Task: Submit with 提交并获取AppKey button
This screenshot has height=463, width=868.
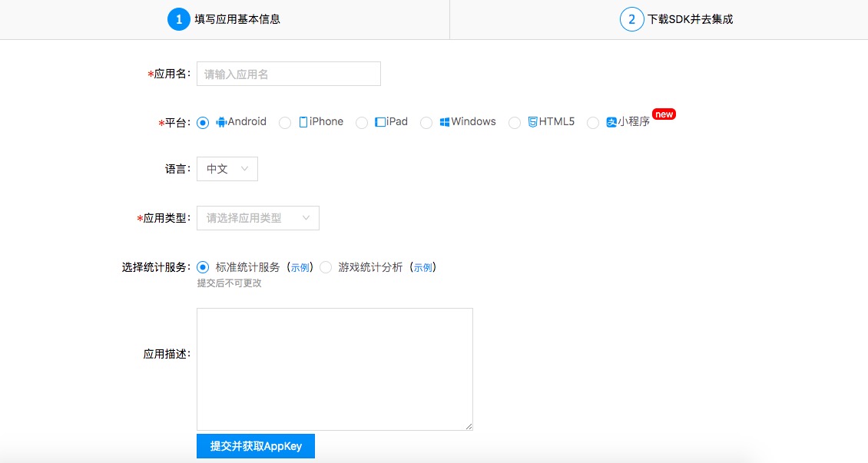Action: [x=256, y=446]
